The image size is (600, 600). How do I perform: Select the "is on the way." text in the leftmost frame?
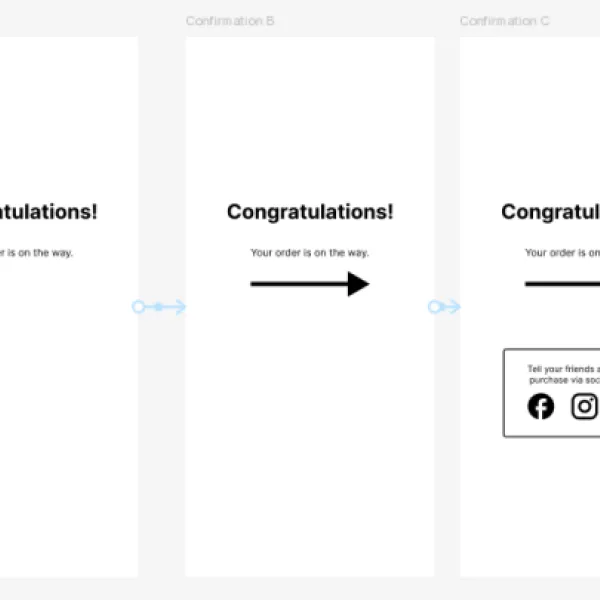[36, 253]
